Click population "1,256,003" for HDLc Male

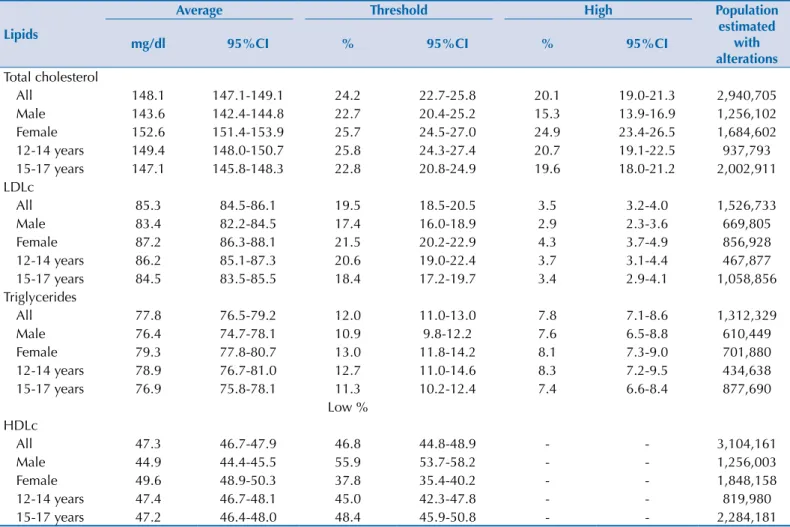(x=747, y=462)
